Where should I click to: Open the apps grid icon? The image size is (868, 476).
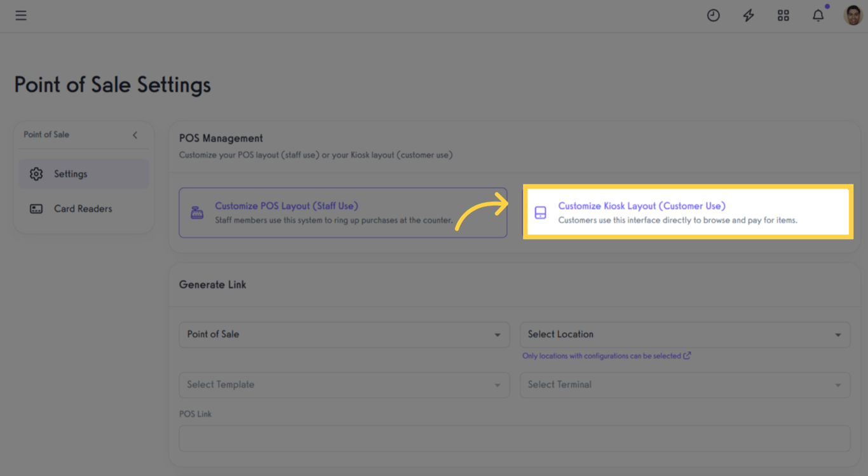coord(783,15)
